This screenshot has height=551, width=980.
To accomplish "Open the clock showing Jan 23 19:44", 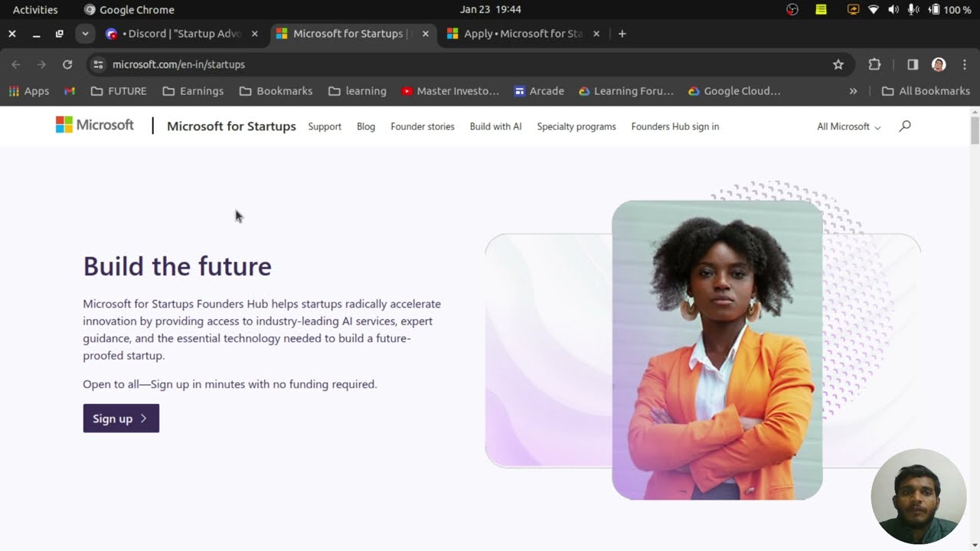I will click(x=490, y=9).
